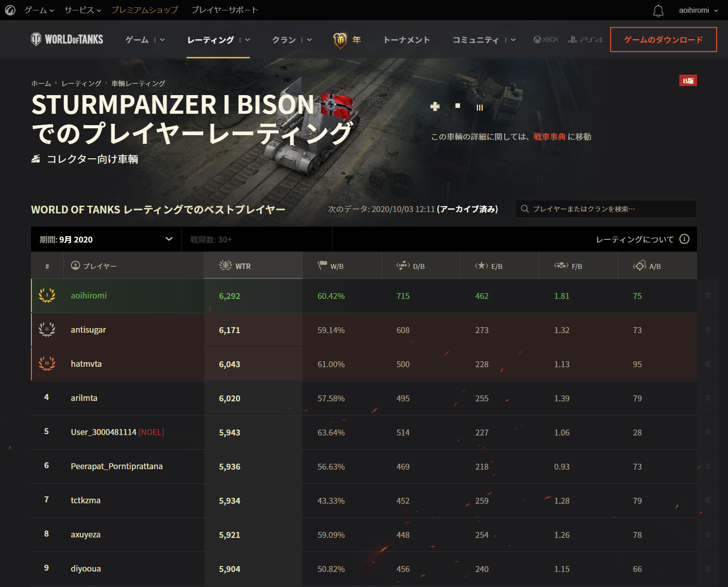Focus the player or clan search field
Screen dimensions: 728x587
pos(606,209)
